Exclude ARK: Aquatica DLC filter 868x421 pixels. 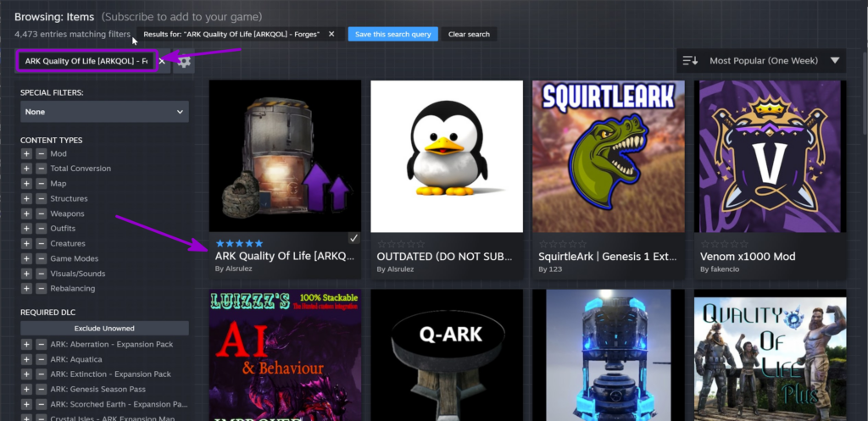[41, 359]
